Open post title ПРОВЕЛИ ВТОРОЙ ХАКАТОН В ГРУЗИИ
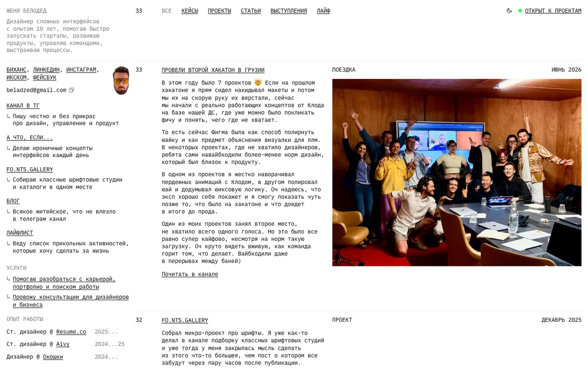The width and height of the screenshot is (588, 368). [213, 70]
